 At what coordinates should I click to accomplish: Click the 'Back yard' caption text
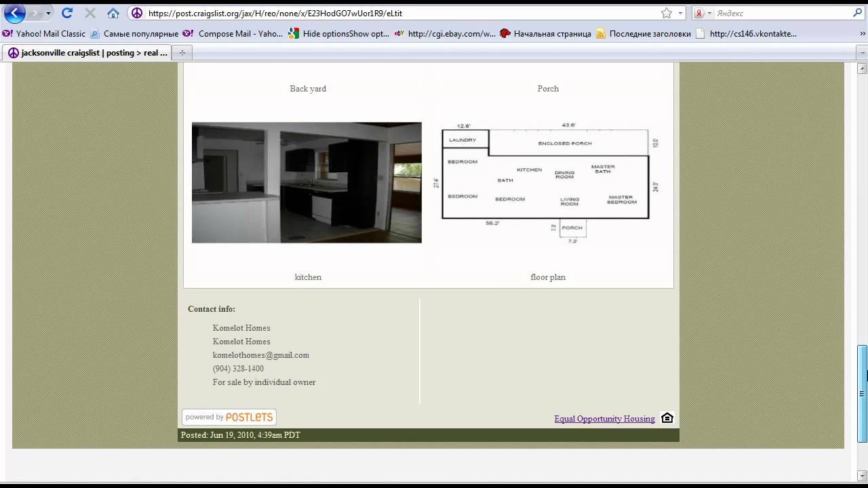[308, 89]
